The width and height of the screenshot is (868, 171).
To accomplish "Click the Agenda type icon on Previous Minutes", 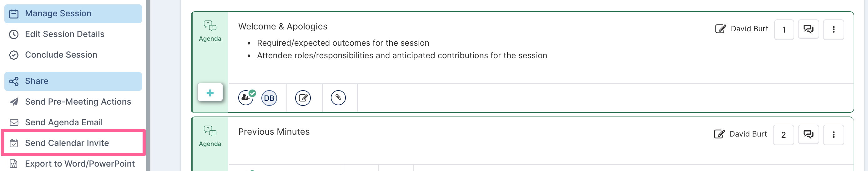I will pyautogui.click(x=210, y=136).
